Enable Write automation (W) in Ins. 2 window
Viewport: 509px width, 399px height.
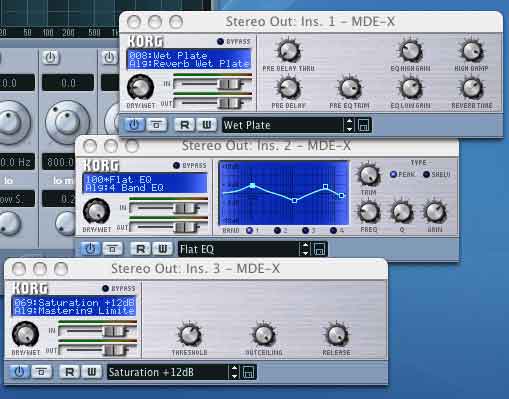[163, 249]
